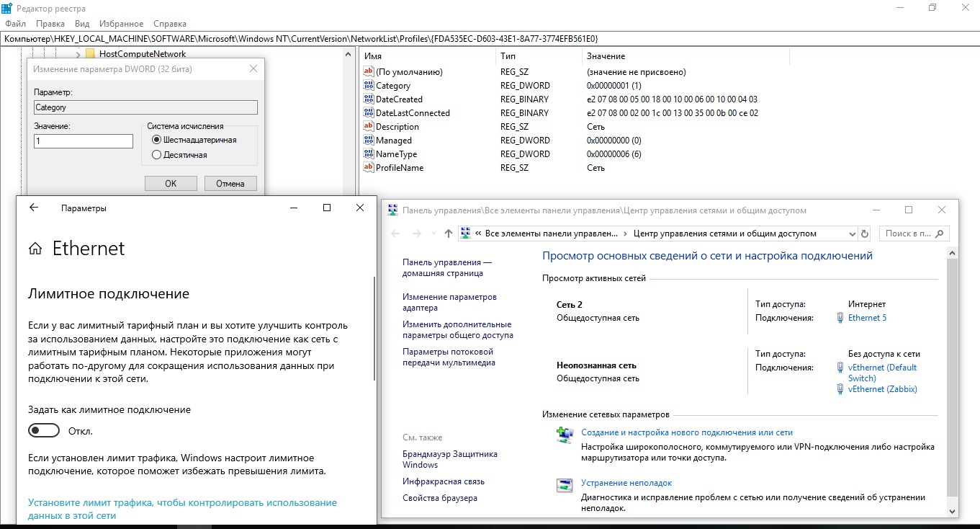The image size is (980, 529).
Task: Select Category value 0x00000001 (1)
Action: pos(613,86)
